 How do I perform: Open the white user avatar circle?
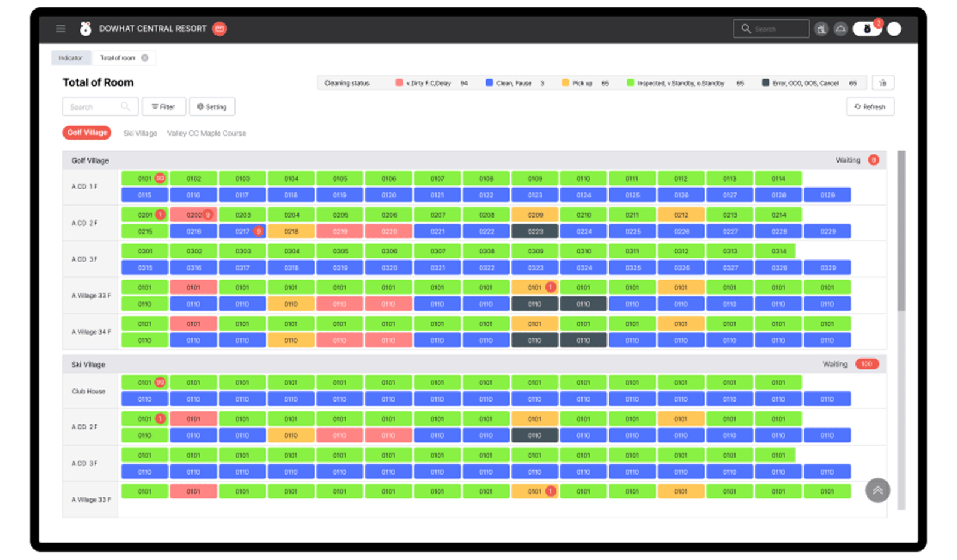click(x=894, y=29)
